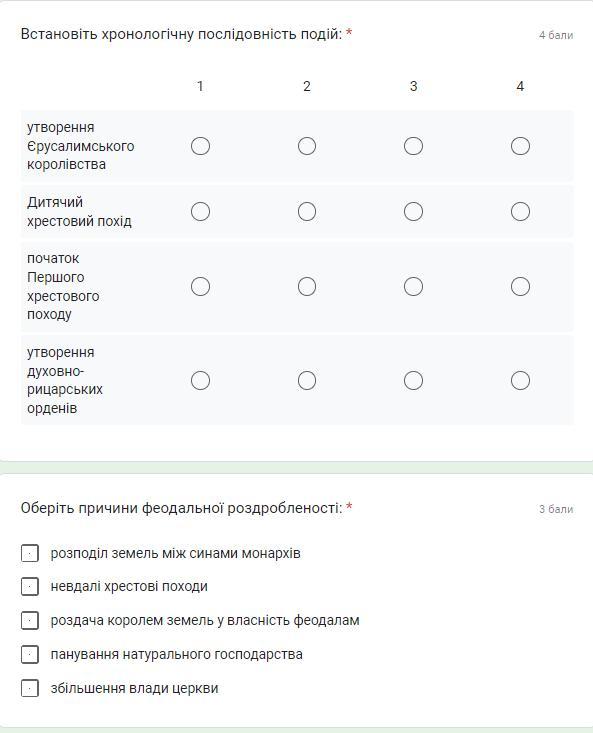Toggle збільшення влади церкви checkbox

(30, 688)
